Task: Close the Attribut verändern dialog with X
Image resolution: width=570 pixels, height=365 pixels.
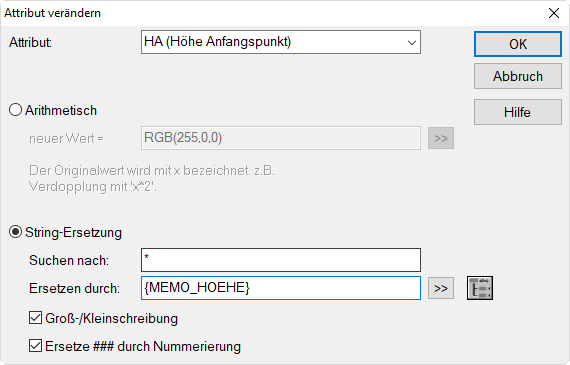Action: (554, 13)
